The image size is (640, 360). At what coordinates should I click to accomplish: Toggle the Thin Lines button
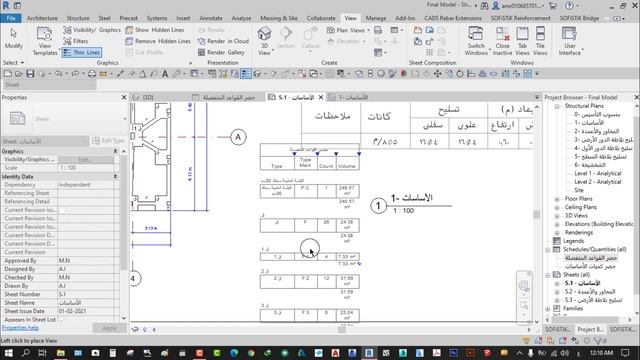82,52
